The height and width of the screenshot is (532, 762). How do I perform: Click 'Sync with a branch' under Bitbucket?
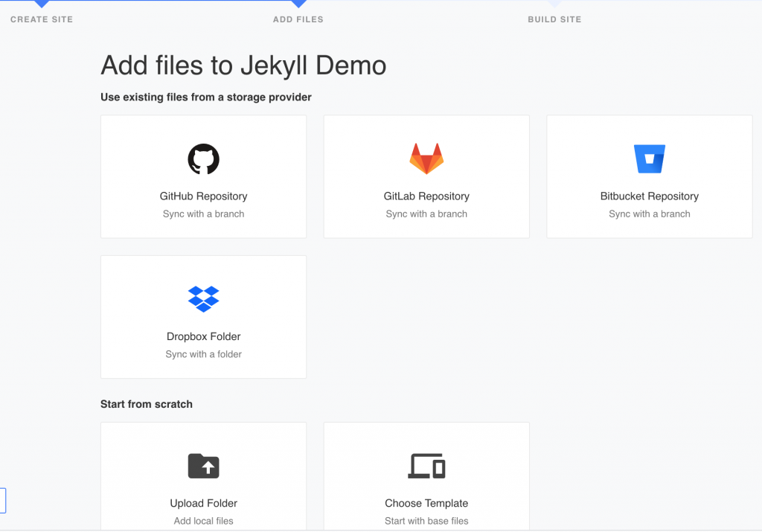(649, 214)
